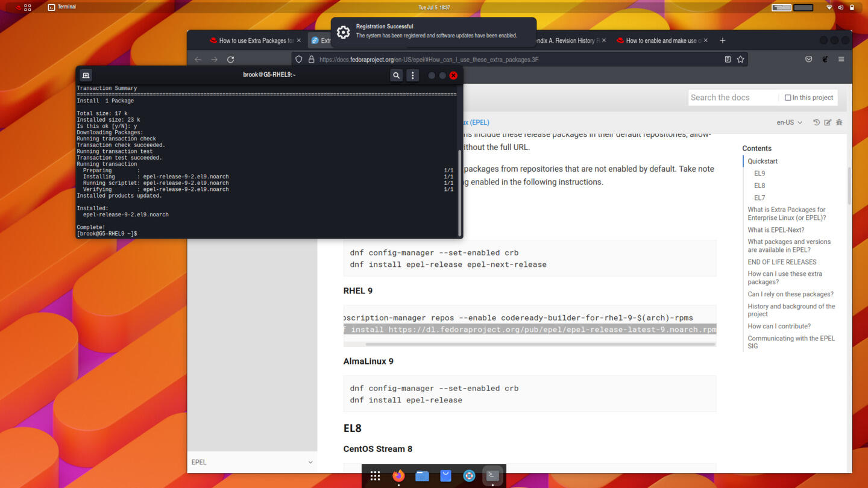Screen dimensions: 868x488
Task: Reload the page in Firefox
Action: 230,60
